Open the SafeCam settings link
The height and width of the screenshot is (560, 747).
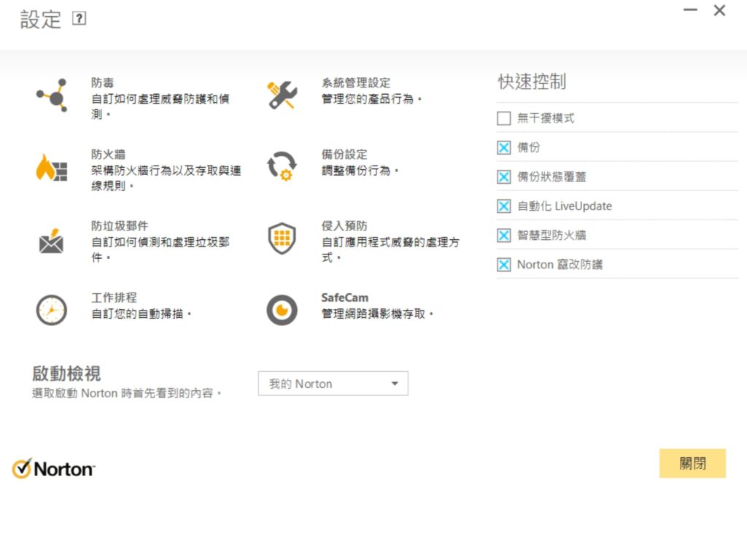344,297
